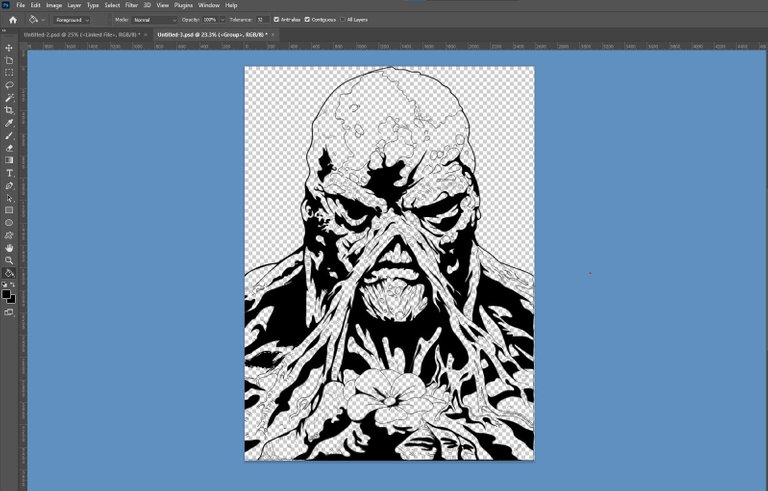This screenshot has width=768, height=491.
Task: Open the File menu
Action: [21, 5]
